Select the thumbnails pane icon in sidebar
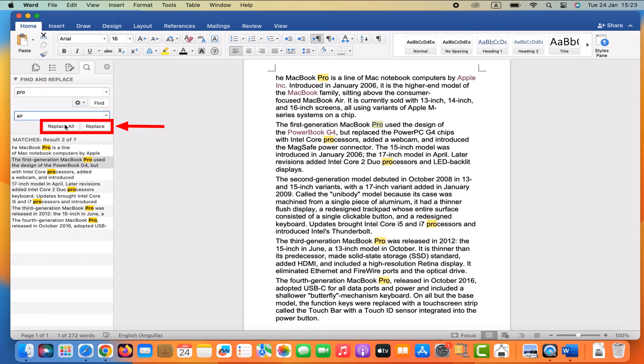644x364 pixels. click(x=36, y=67)
